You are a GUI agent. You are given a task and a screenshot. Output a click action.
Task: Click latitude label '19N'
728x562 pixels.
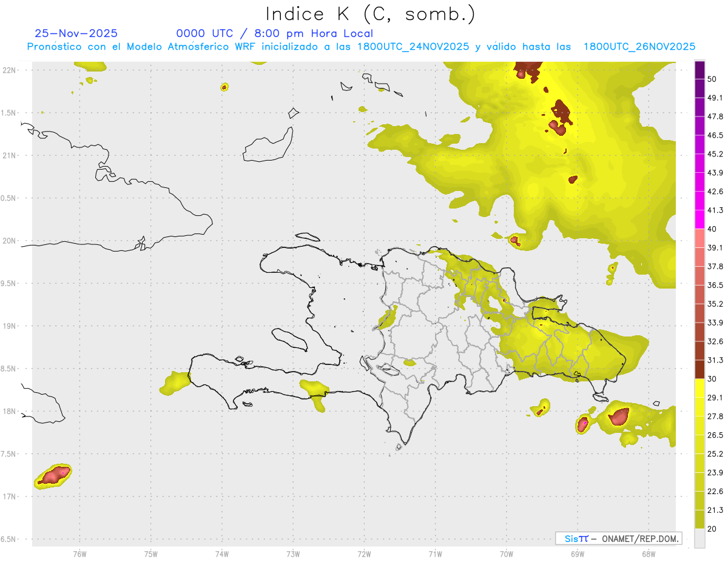tap(9, 326)
